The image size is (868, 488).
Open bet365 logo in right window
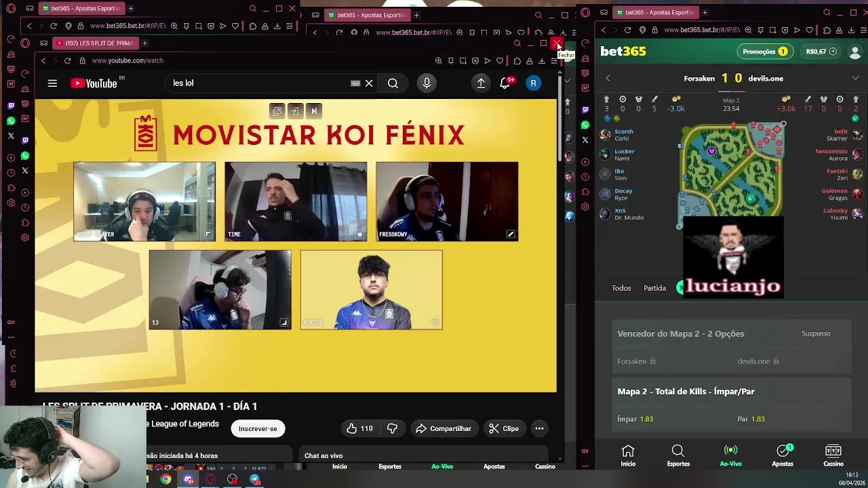(x=623, y=52)
